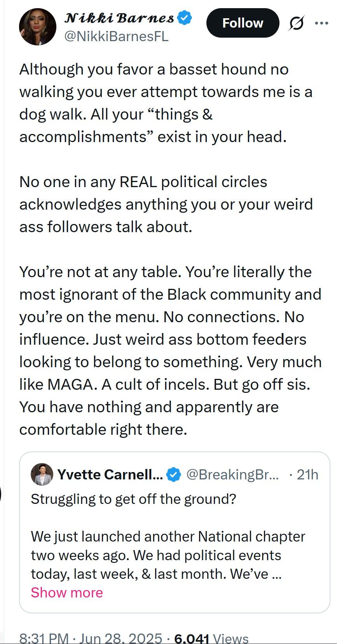This screenshot has width=337, height=644.
Task: Open the @NikkiBarnesFL handle link
Action: pos(116,36)
